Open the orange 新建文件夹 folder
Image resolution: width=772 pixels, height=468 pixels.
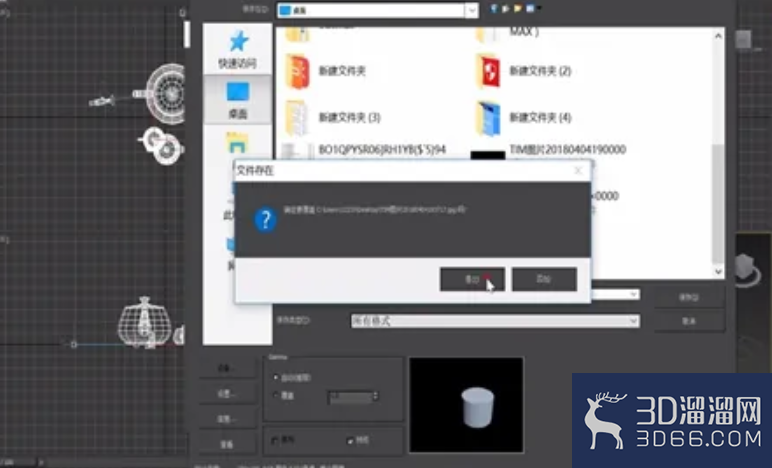[x=297, y=71]
